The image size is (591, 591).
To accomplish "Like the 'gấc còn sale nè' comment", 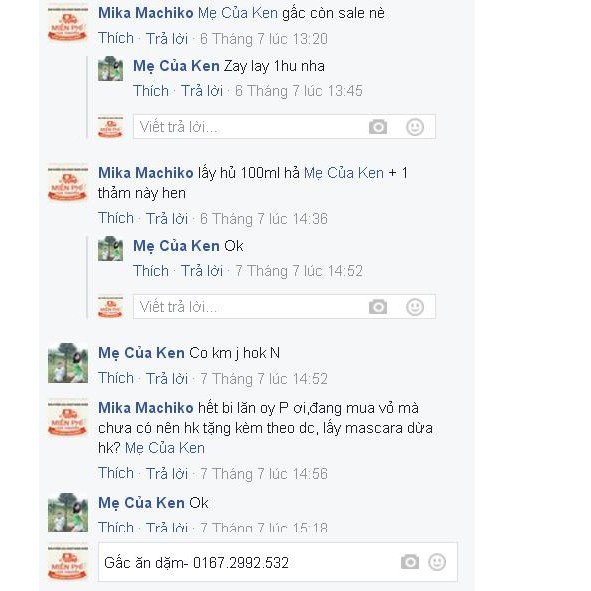I will pyautogui.click(x=116, y=38).
